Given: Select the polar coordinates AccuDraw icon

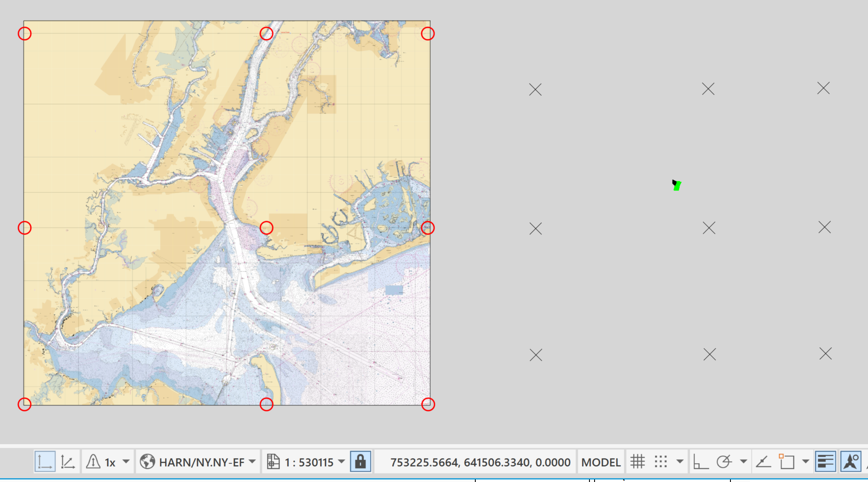Looking at the screenshot, I should (x=66, y=462).
